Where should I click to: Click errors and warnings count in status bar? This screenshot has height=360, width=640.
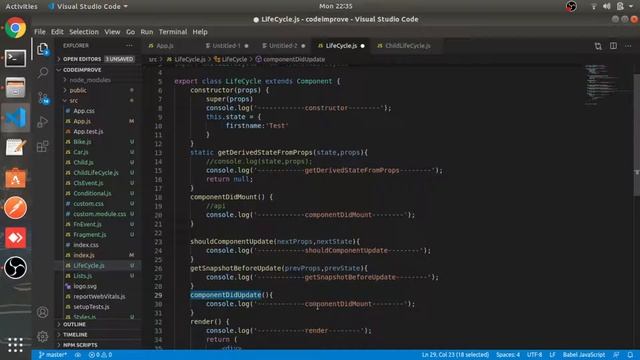pyautogui.click(x=100, y=355)
